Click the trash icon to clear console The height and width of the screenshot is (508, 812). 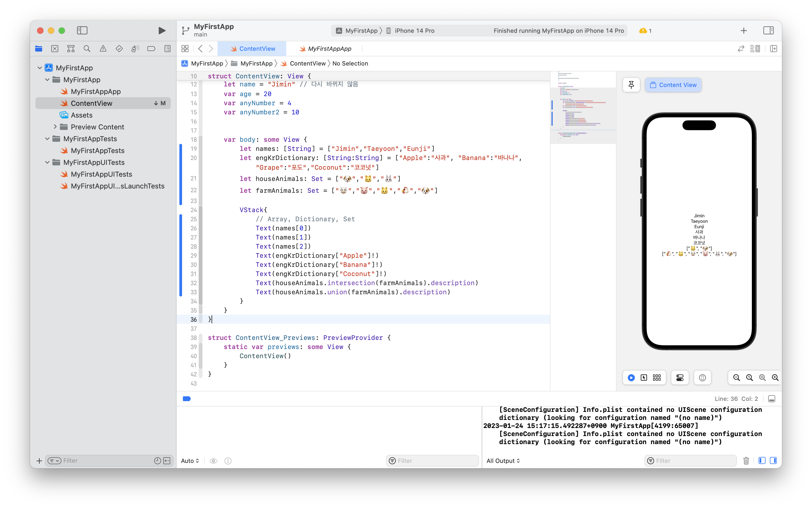pos(746,461)
